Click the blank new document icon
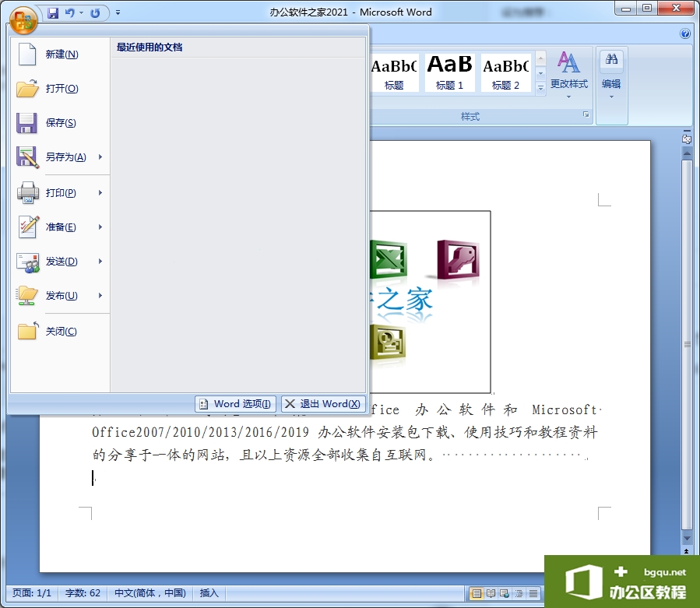Screen dimensions: 700x608 (x=27, y=54)
